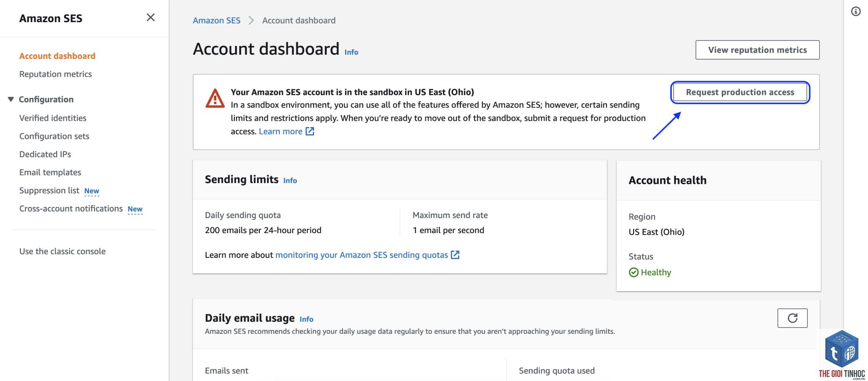Viewport: 868px width, 381px height.
Task: Open monitoring your Amazon SES sending quotas link
Action: pos(362,255)
